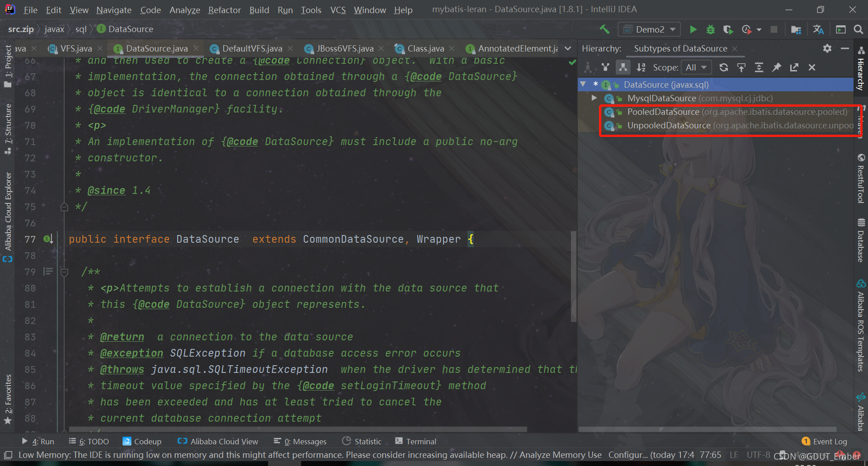Screen dimensions: 868x466
Task: Click the Build Project hammer icon
Action: coord(604,29)
